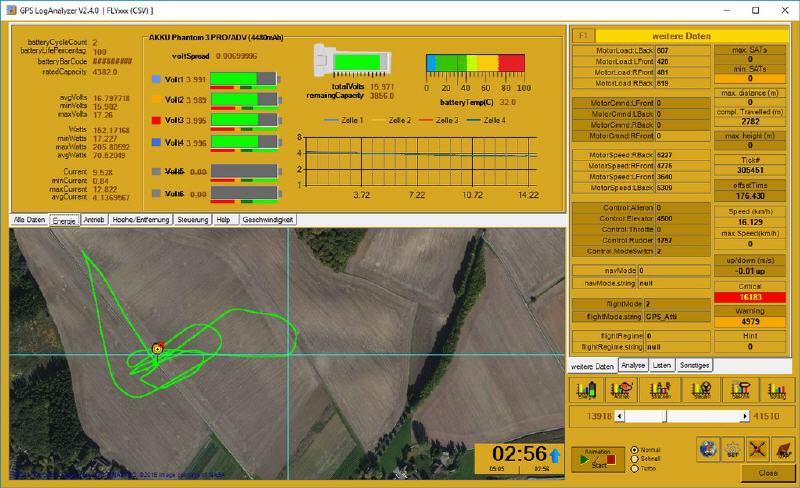This screenshot has width=800, height=488.
Task: Open the SET gear settings icon
Action: 733,449
